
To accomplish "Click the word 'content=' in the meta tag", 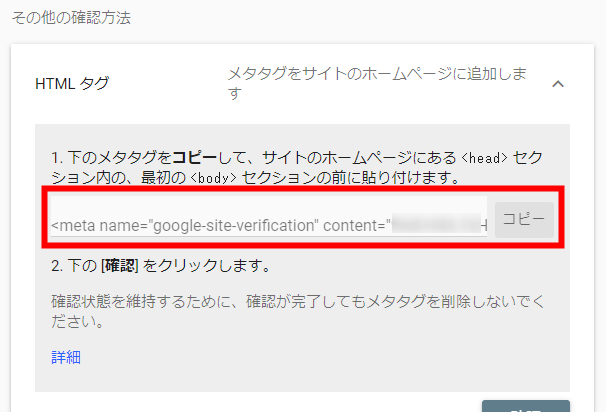I will 354,225.
